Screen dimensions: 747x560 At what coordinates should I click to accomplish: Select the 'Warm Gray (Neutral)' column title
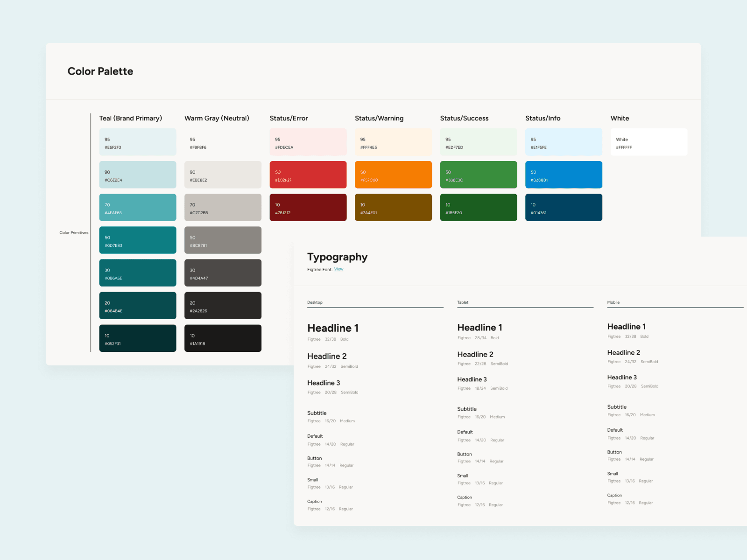tap(217, 119)
